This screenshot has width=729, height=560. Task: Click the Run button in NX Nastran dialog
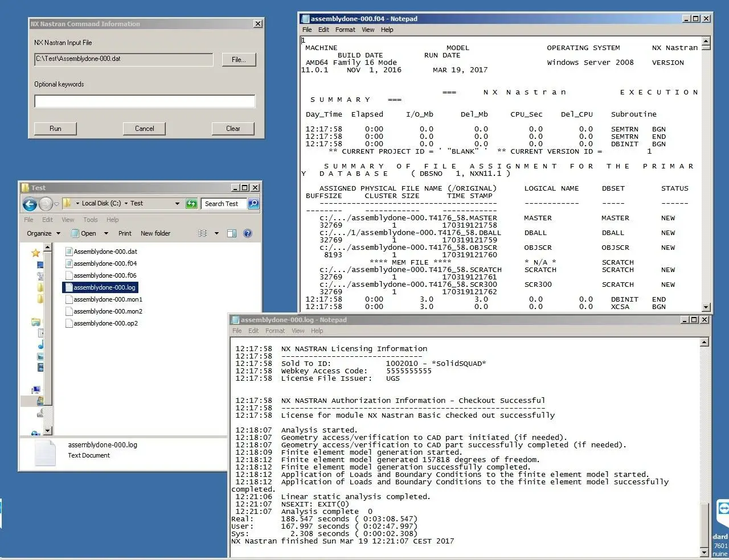tap(55, 129)
